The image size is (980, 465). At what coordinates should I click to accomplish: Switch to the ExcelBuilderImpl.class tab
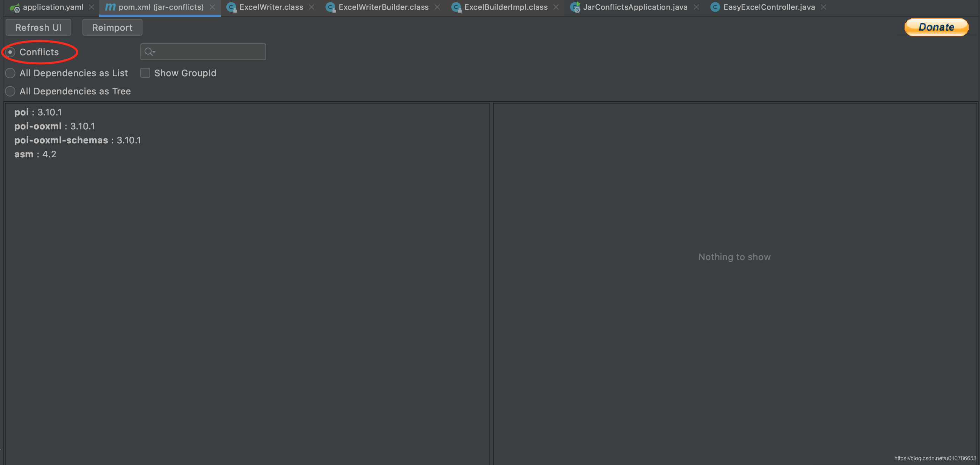(x=505, y=7)
